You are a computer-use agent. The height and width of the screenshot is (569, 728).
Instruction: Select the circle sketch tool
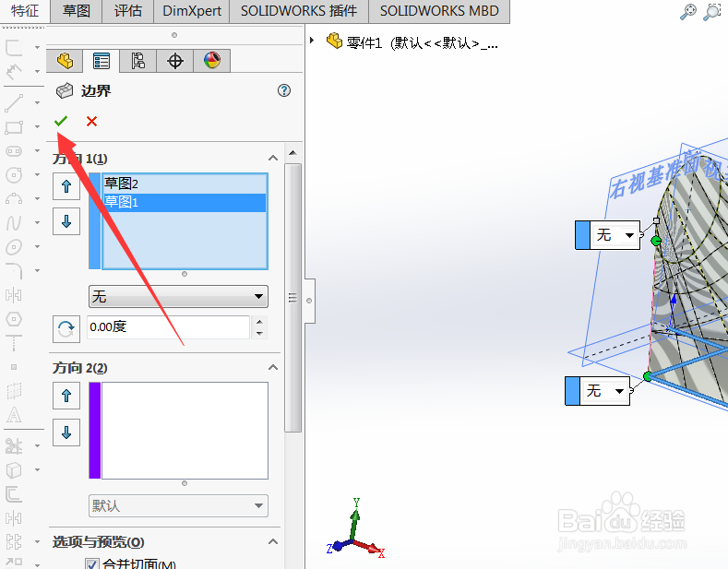14,175
